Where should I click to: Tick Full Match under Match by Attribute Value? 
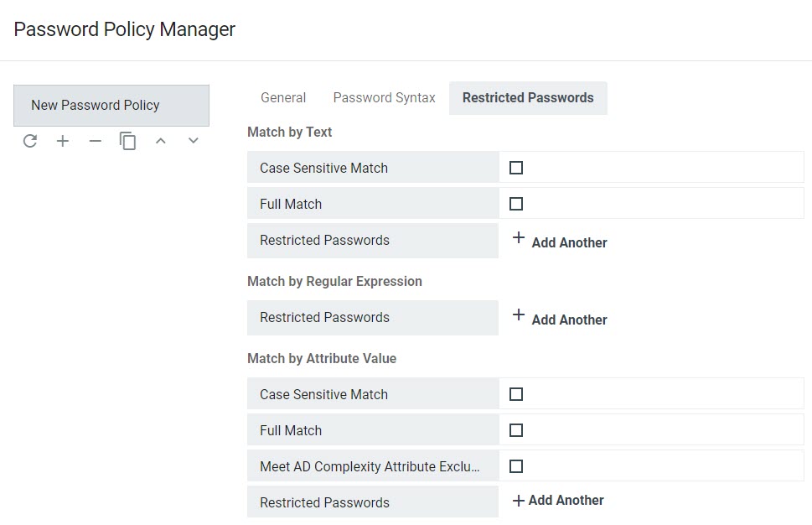[516, 430]
